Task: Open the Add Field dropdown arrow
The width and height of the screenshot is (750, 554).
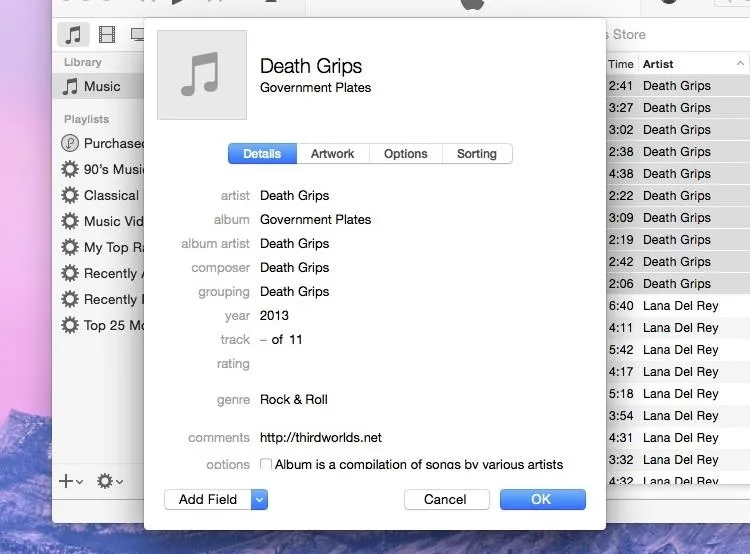Action: click(259, 499)
